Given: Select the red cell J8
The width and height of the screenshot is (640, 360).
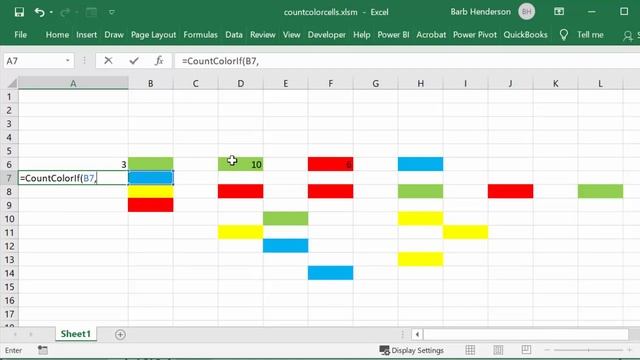Looking at the screenshot, I should coord(510,191).
